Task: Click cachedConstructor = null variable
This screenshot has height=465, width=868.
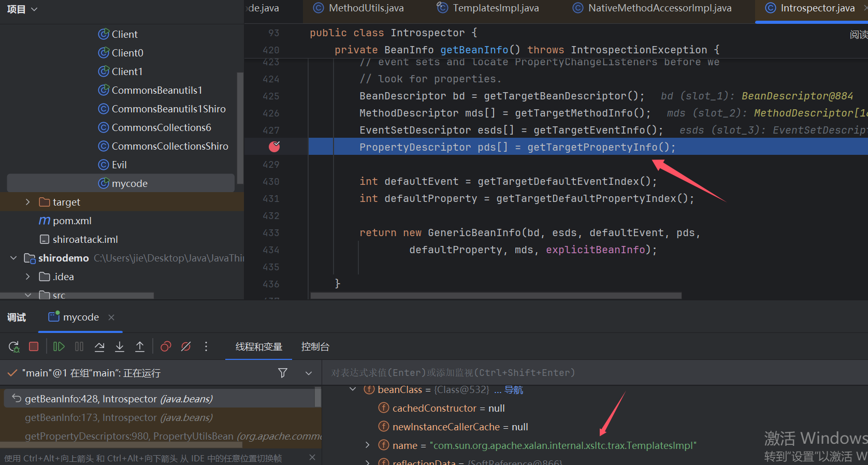Action: tap(449, 408)
